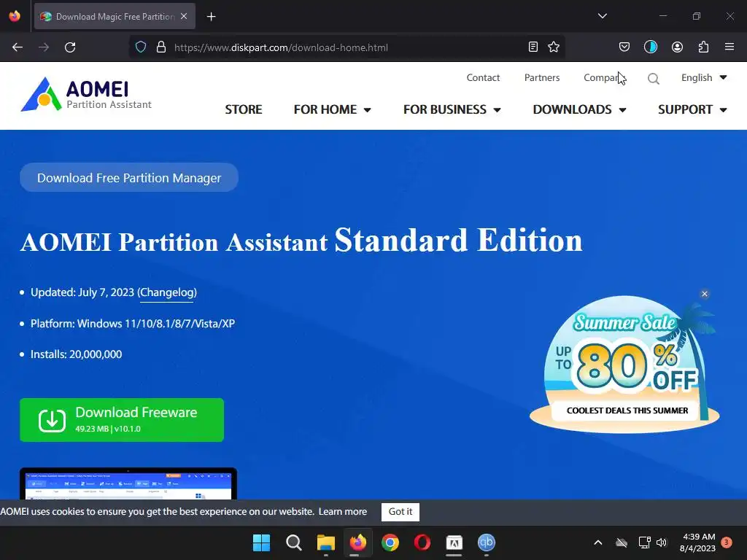The height and width of the screenshot is (560, 747).
Task: Open the extensions puzzle icon
Action: click(703, 47)
